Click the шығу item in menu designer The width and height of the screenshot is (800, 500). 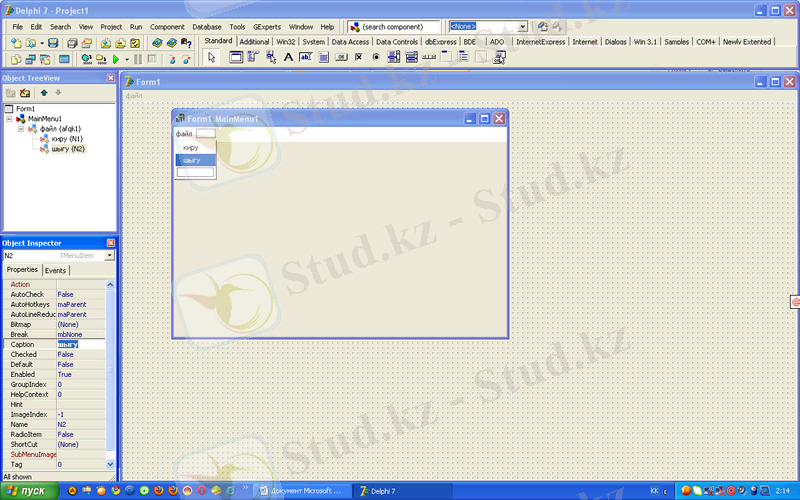[195, 160]
